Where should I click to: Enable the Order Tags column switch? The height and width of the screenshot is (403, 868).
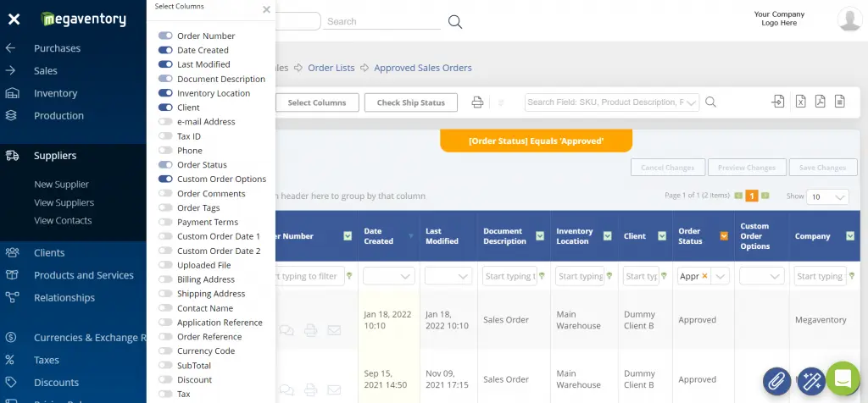165,207
